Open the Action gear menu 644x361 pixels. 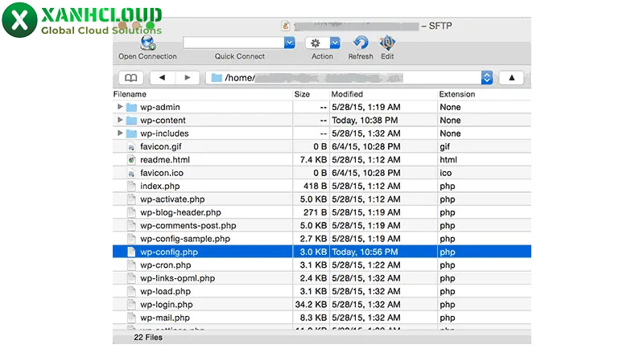click(x=323, y=43)
